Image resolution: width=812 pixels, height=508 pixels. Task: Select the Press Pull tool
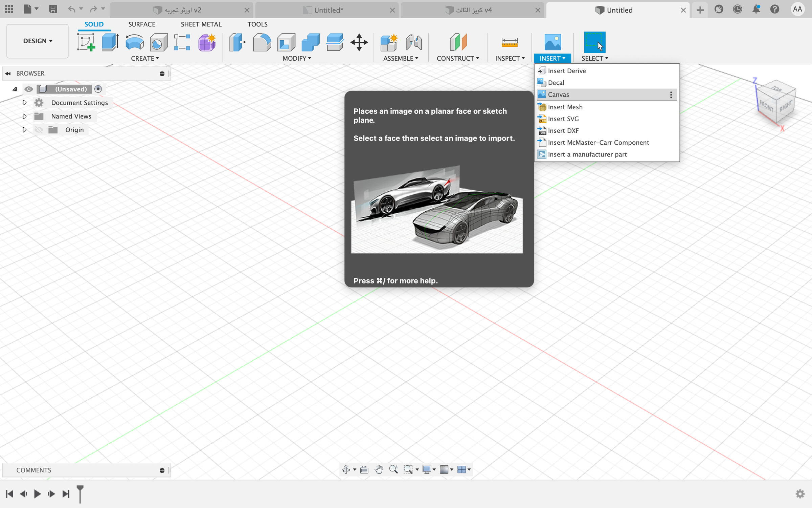(x=237, y=42)
